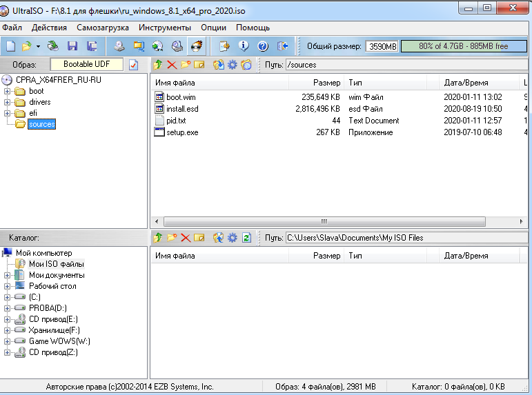The height and width of the screenshot is (395, 532).
Task: Click the right scroll arrow in image pane
Action: point(522,222)
